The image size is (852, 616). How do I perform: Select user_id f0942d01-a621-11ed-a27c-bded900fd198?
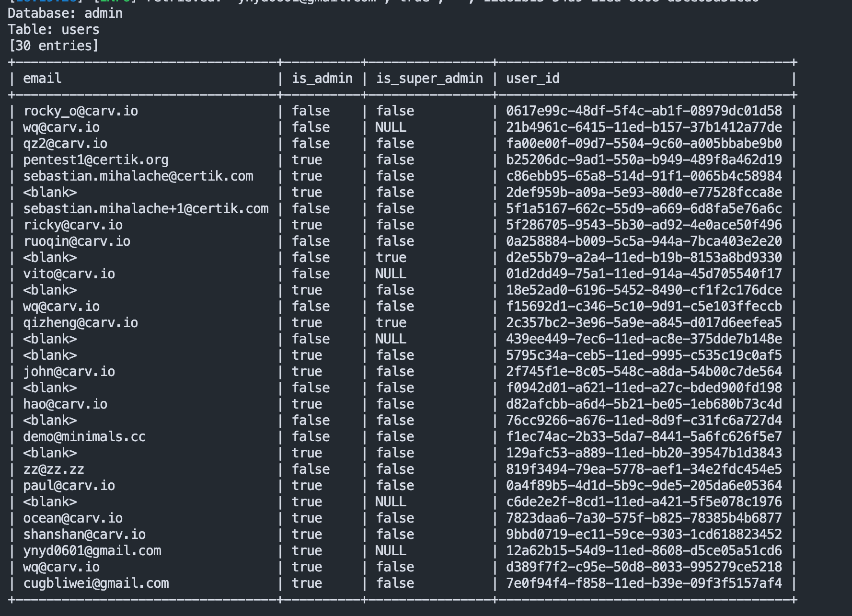tap(644, 388)
